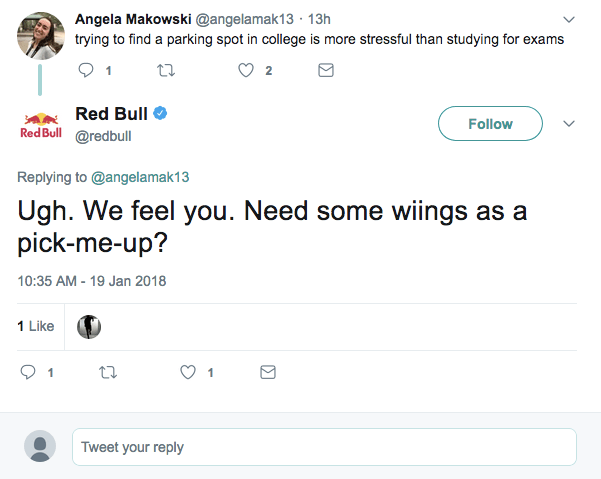Viewport: 601px width, 479px height.
Task: Open more options next to Follow button
Action: pyautogui.click(x=569, y=124)
